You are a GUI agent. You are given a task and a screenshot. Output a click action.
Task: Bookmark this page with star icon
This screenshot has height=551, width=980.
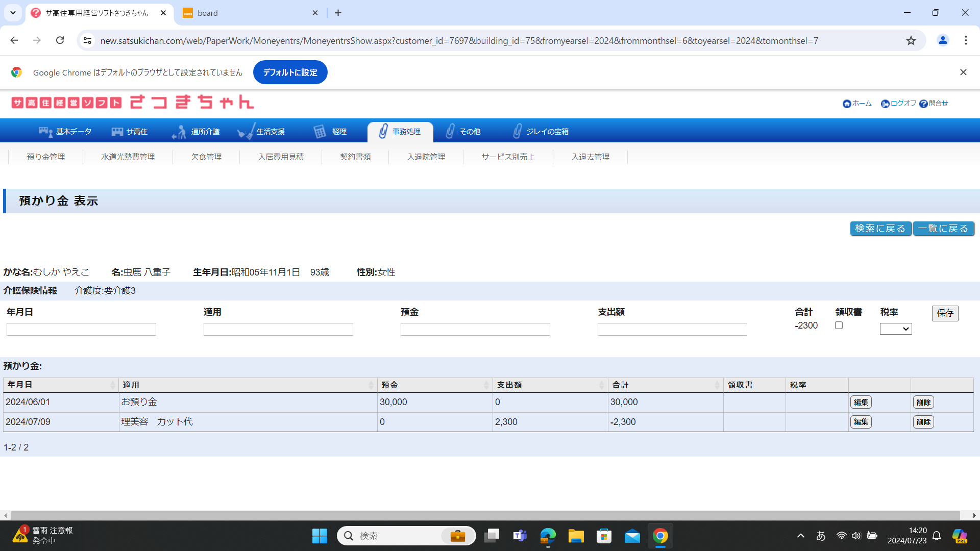tap(911, 40)
